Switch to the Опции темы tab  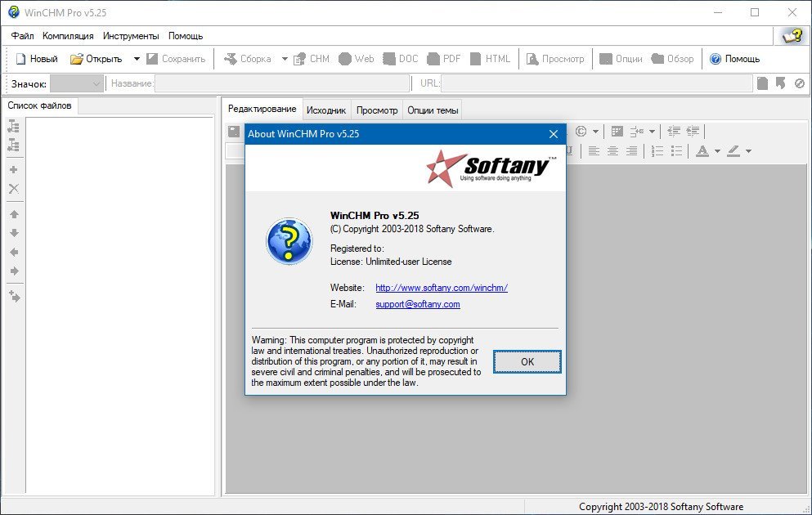[x=433, y=110]
